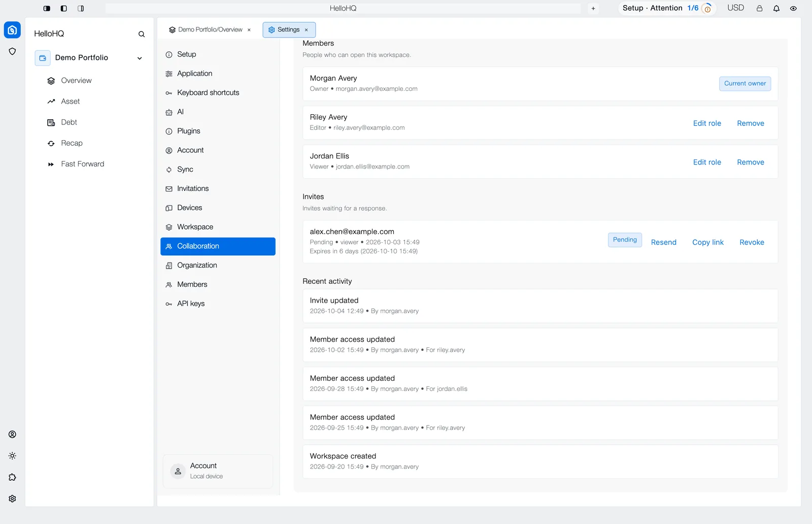Open the shield icon in the left rail
Viewport: 812px width, 524px height.
(x=12, y=51)
